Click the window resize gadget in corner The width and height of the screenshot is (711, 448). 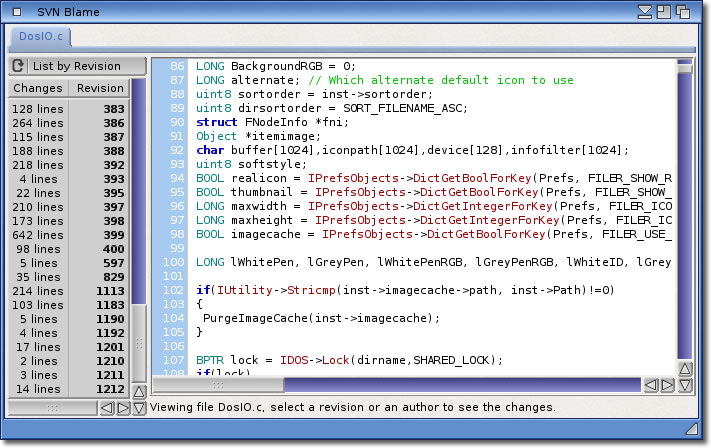tap(696, 428)
